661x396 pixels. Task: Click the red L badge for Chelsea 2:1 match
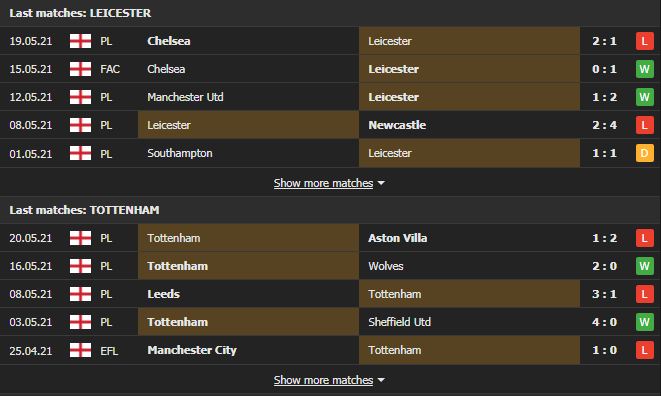pyautogui.click(x=644, y=41)
